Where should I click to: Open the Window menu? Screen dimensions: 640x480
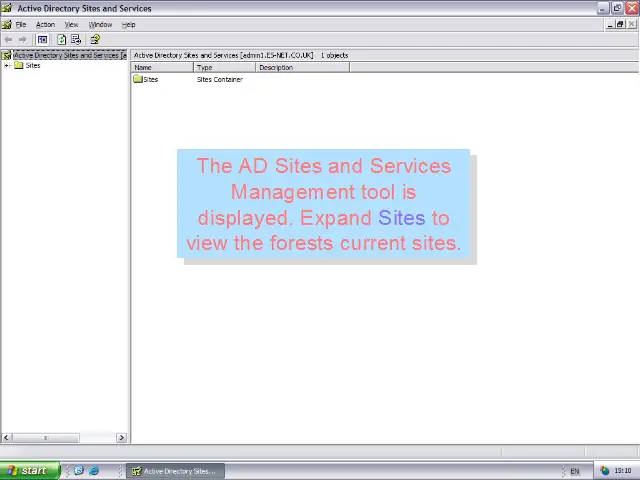(x=100, y=24)
